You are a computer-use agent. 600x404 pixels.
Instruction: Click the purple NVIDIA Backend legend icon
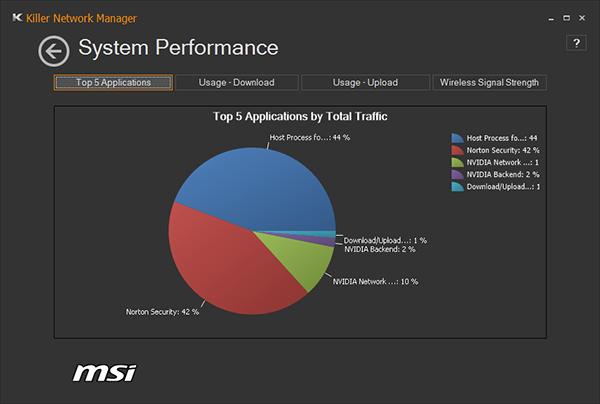click(x=457, y=174)
